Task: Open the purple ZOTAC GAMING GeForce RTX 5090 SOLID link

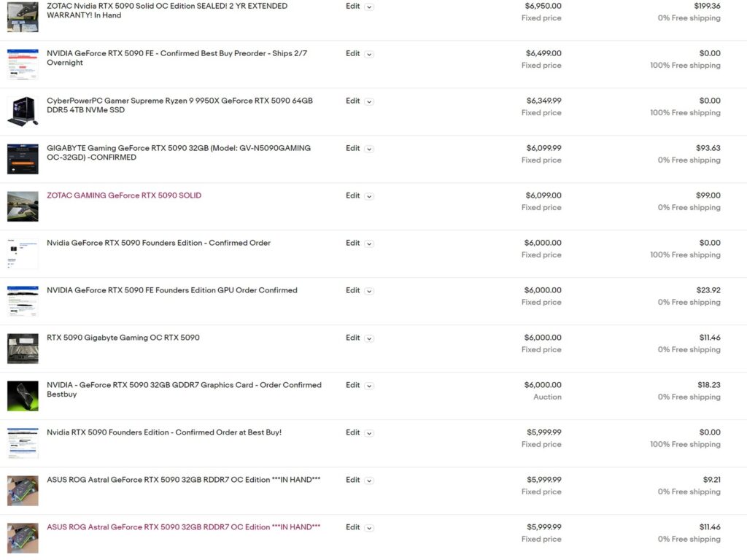Action: [124, 195]
